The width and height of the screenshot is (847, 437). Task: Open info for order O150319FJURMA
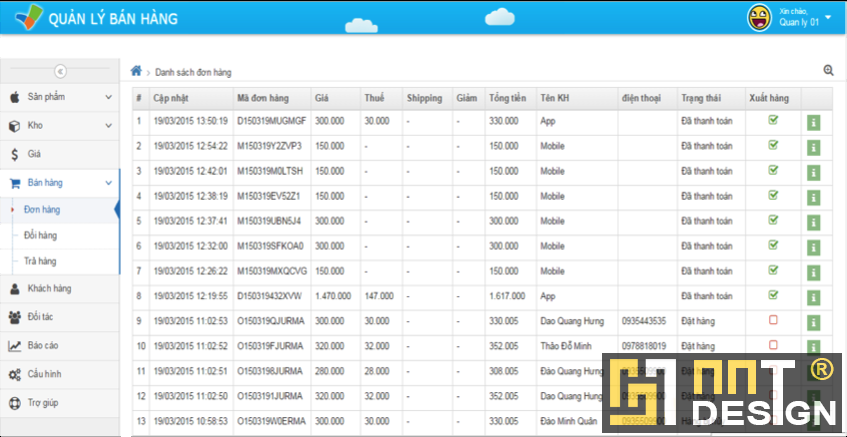click(x=813, y=347)
